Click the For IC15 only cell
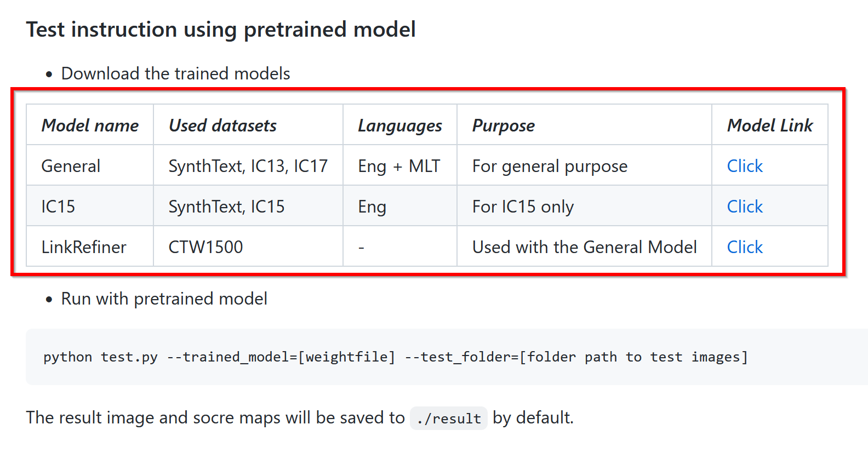This screenshot has width=868, height=453. [523, 207]
